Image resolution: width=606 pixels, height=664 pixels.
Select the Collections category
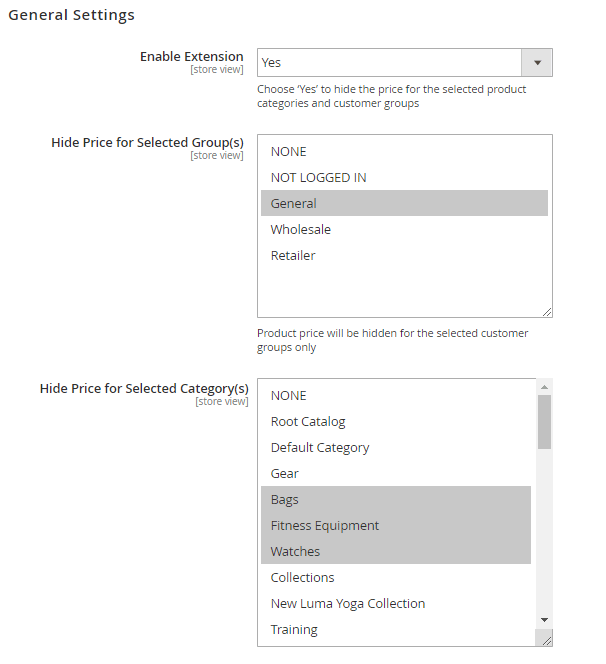click(302, 578)
